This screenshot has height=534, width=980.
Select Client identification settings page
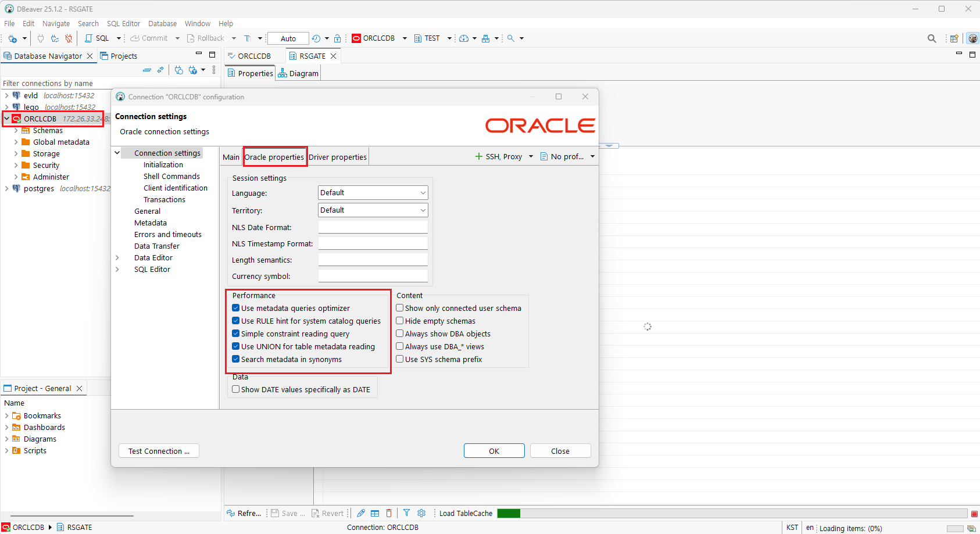tap(176, 188)
